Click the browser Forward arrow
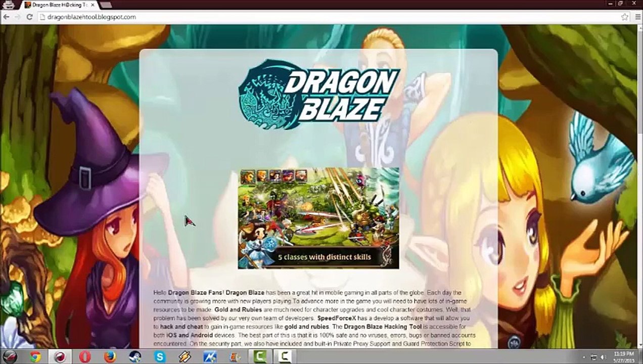This screenshot has height=364, width=643. click(x=18, y=17)
